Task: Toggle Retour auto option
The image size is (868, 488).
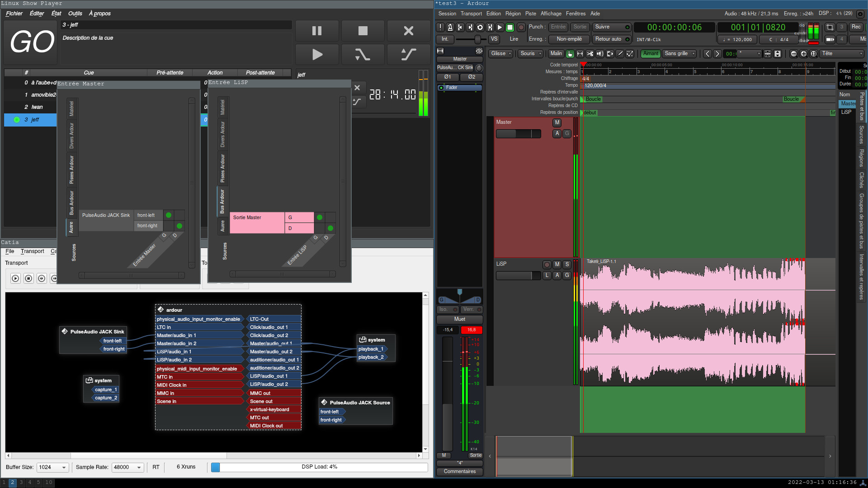Action: pos(611,39)
